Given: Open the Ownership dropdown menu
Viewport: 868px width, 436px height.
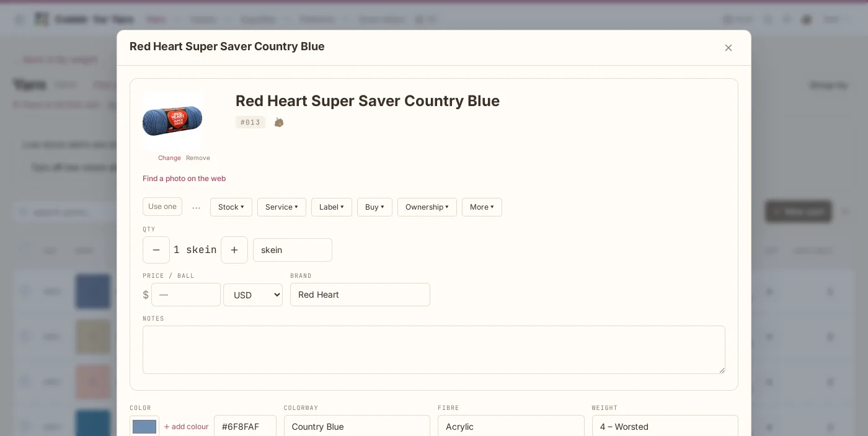Looking at the screenshot, I should (x=427, y=207).
